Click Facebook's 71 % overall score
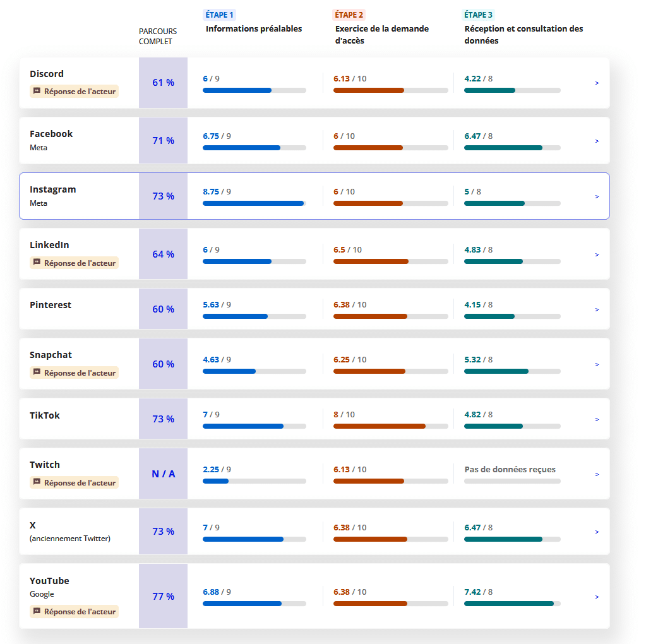Screen dimensions: 646x644 pyautogui.click(x=163, y=141)
